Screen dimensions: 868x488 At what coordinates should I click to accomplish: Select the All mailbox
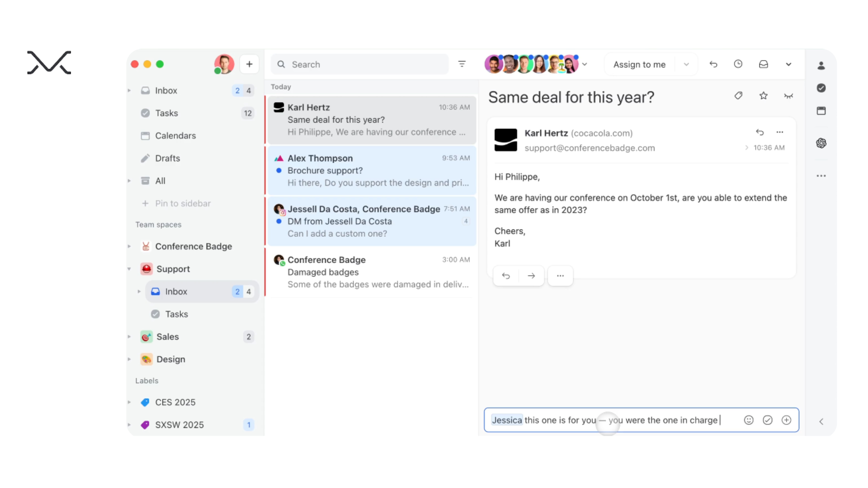(x=197, y=181)
